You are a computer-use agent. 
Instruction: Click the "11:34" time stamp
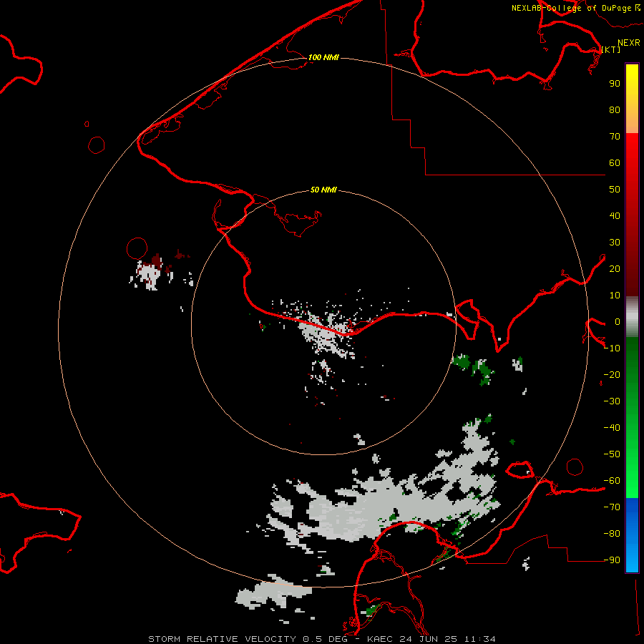(x=480, y=639)
